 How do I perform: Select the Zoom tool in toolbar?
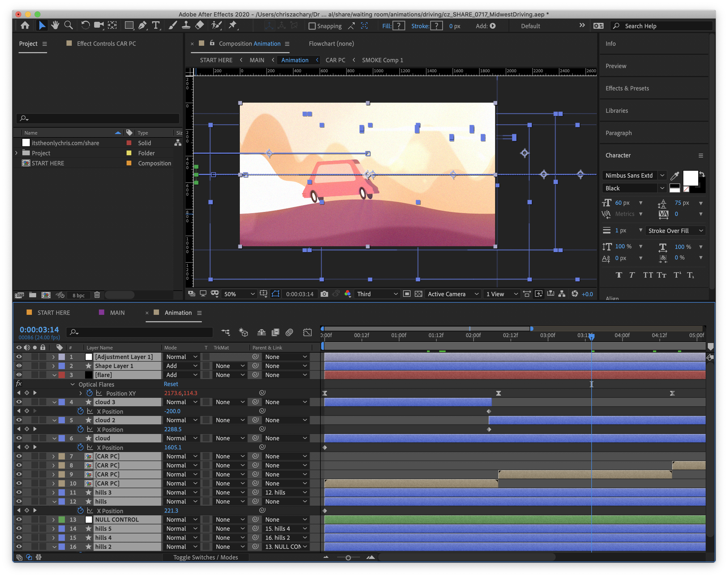pyautogui.click(x=69, y=25)
